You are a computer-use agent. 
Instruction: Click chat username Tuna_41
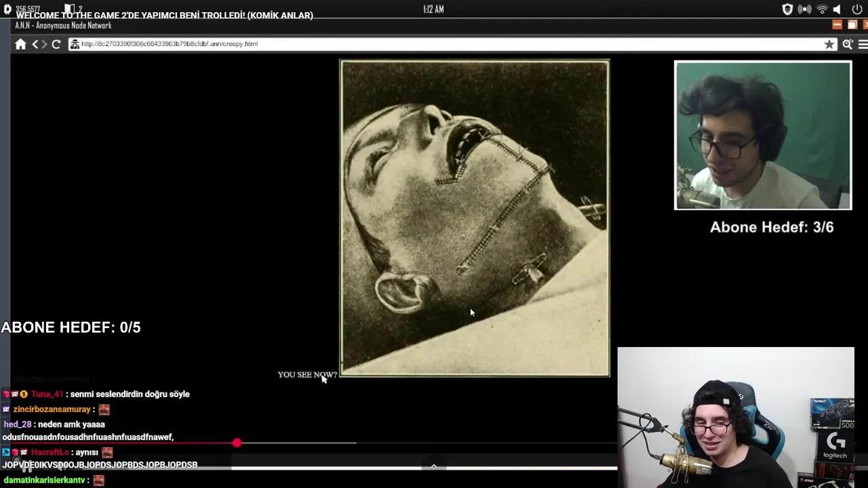point(47,394)
